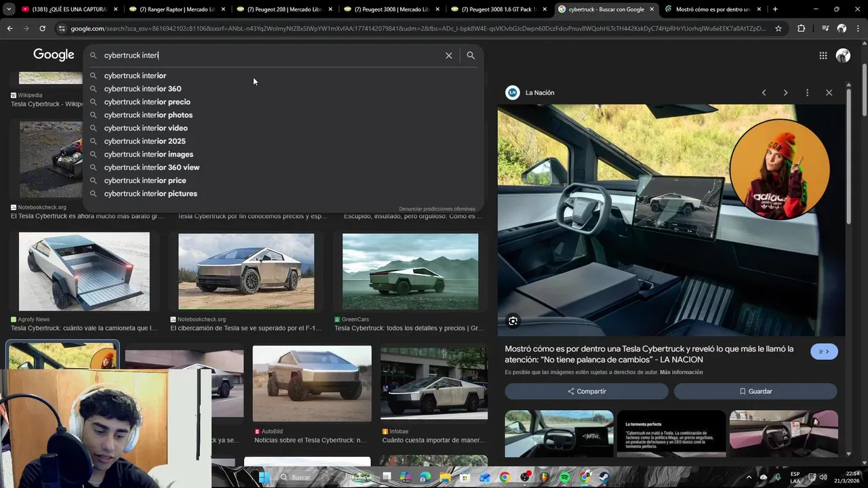
Task: Open the Más información link
Action: coord(681,372)
